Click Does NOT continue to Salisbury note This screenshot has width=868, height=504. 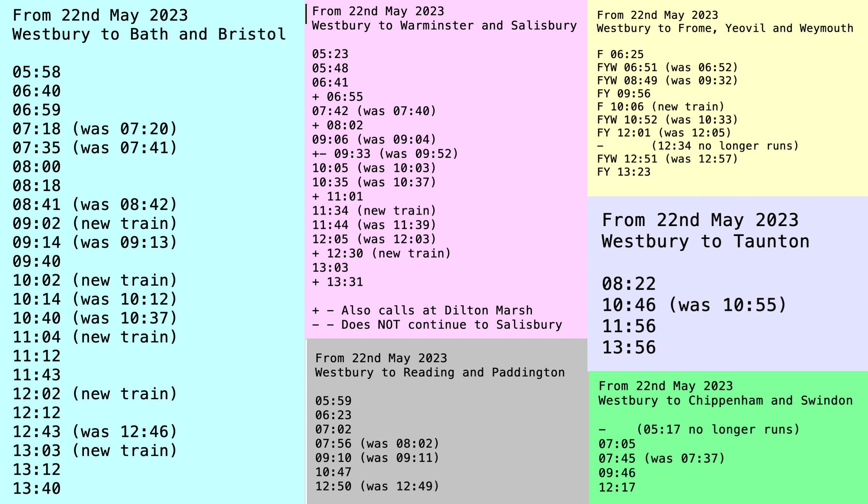[437, 325]
